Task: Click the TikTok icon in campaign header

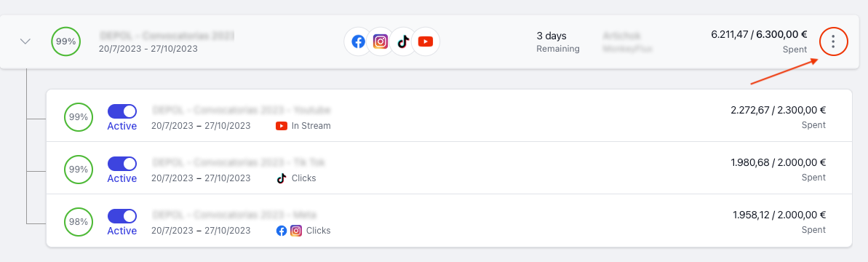Action: tap(403, 41)
